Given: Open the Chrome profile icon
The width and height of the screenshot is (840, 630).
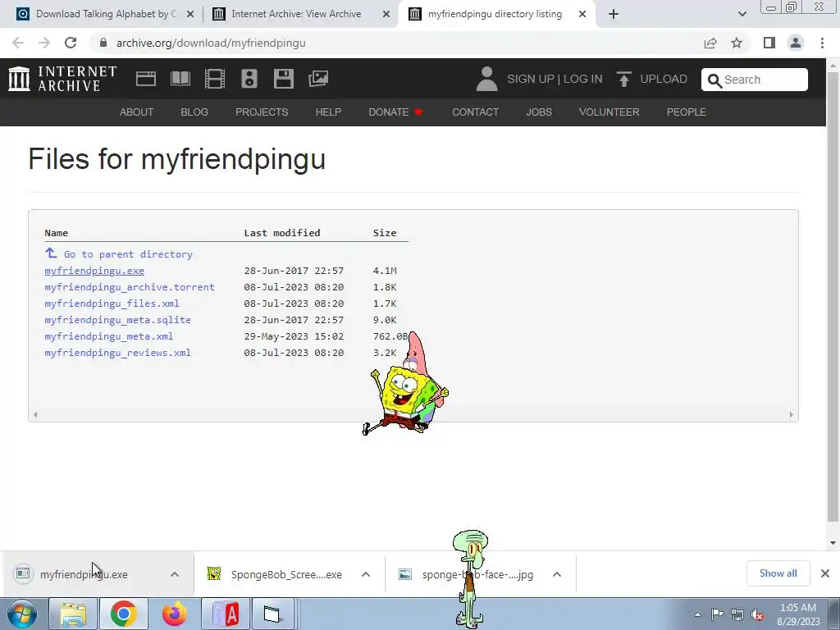Looking at the screenshot, I should tap(796, 43).
